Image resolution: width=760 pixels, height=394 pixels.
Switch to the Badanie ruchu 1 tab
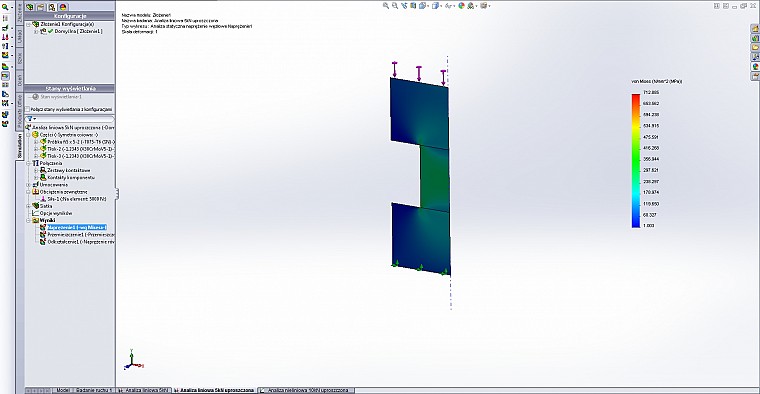point(93,390)
